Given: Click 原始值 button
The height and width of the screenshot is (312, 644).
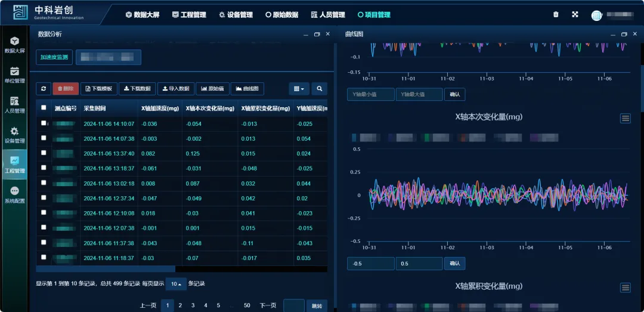Looking at the screenshot, I should coord(212,89).
